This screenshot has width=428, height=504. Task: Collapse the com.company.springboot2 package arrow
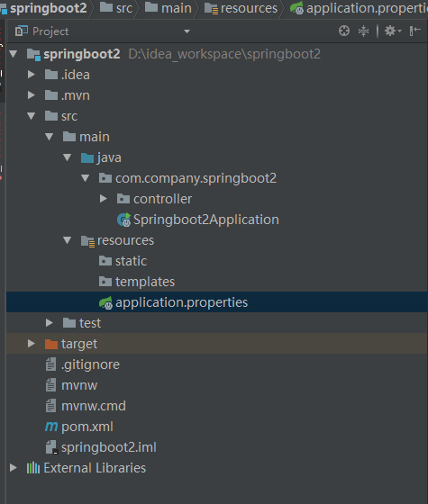tap(86, 178)
